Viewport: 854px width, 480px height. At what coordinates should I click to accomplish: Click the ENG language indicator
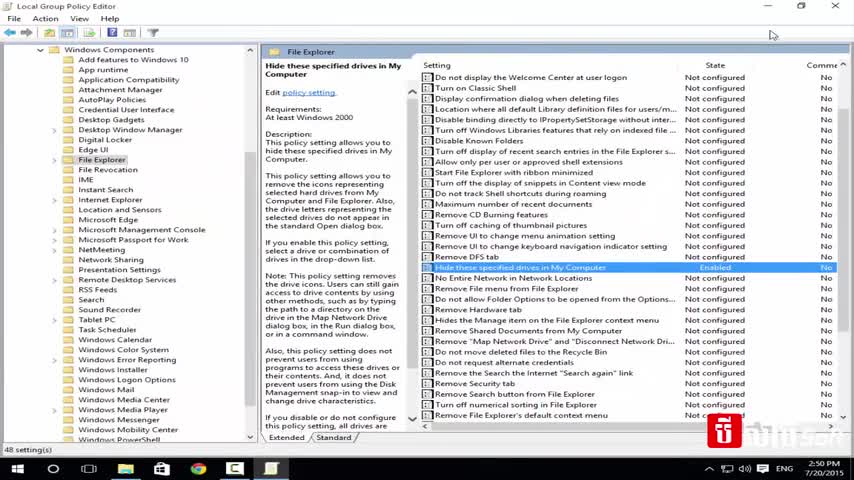pos(784,469)
